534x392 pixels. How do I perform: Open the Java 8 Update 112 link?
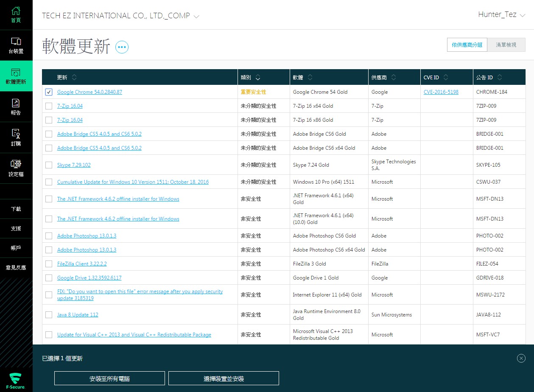point(78,315)
